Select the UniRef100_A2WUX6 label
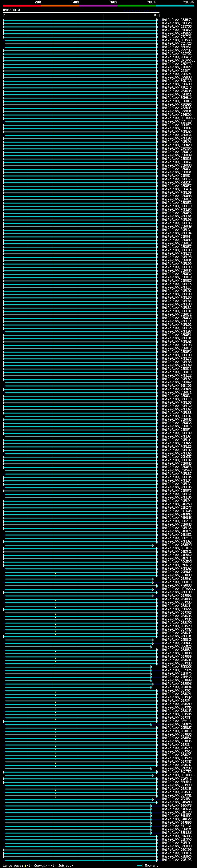The width and height of the screenshot is (197, 868). pos(177,101)
